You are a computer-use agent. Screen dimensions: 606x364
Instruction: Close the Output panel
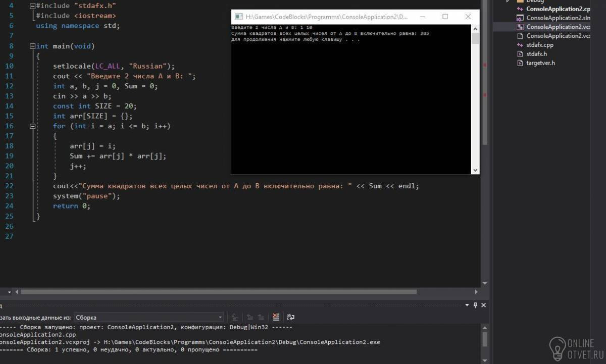pyautogui.click(x=484, y=305)
